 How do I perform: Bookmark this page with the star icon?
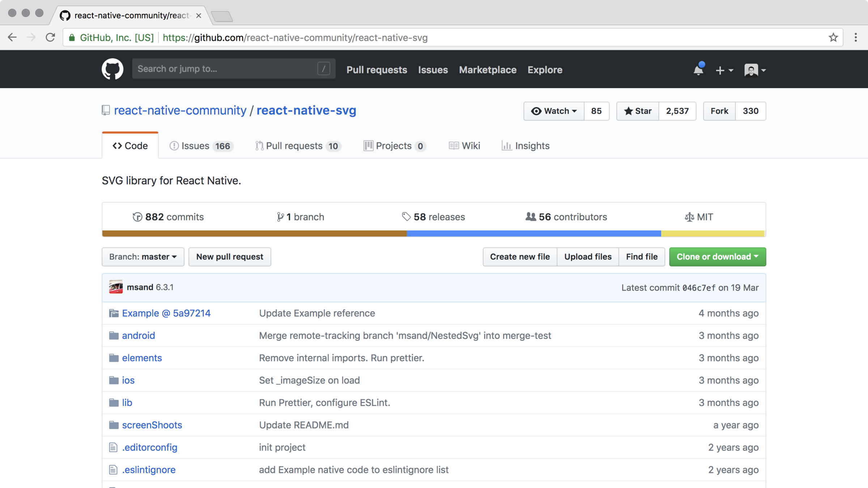(x=833, y=37)
